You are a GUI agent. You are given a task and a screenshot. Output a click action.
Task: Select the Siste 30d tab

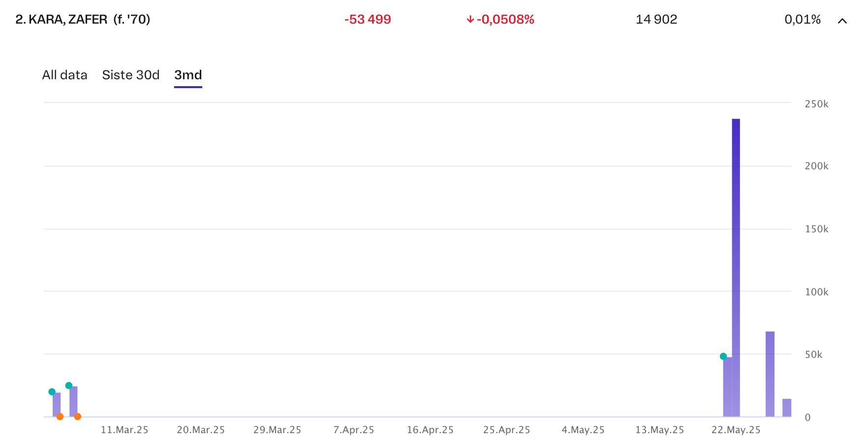click(131, 75)
